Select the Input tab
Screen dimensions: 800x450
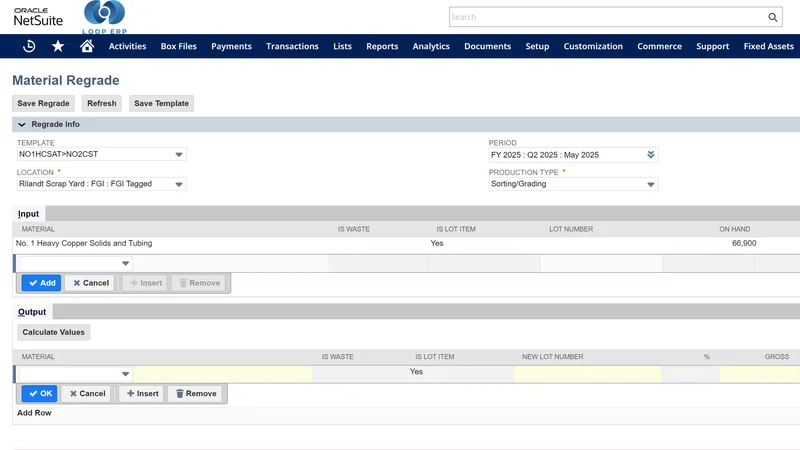tap(29, 214)
